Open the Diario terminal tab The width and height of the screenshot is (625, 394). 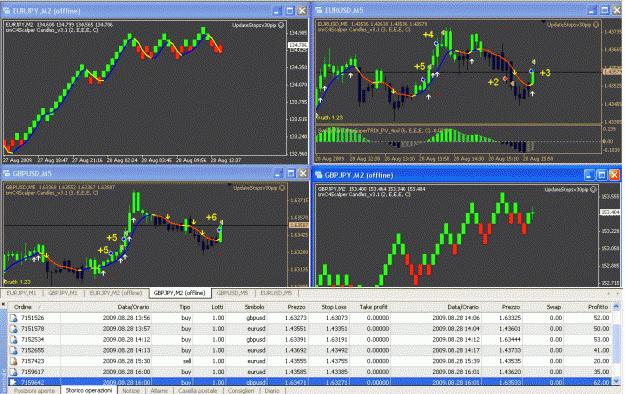coord(272,390)
